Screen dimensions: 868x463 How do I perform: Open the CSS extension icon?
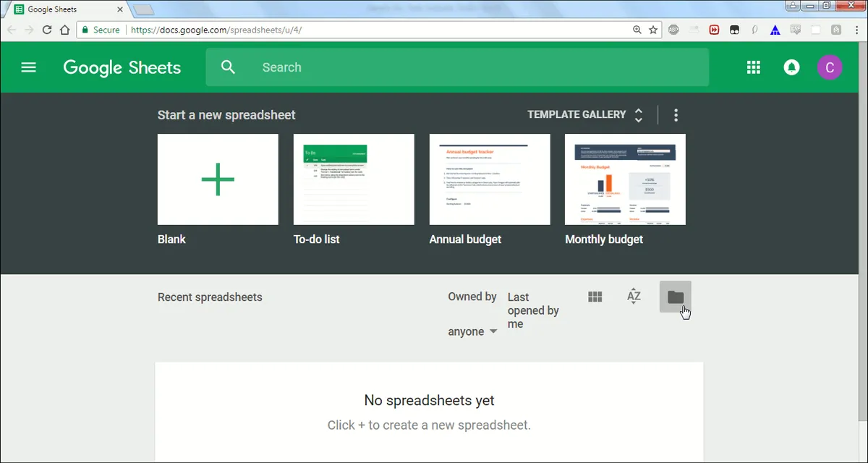pyautogui.click(x=795, y=30)
